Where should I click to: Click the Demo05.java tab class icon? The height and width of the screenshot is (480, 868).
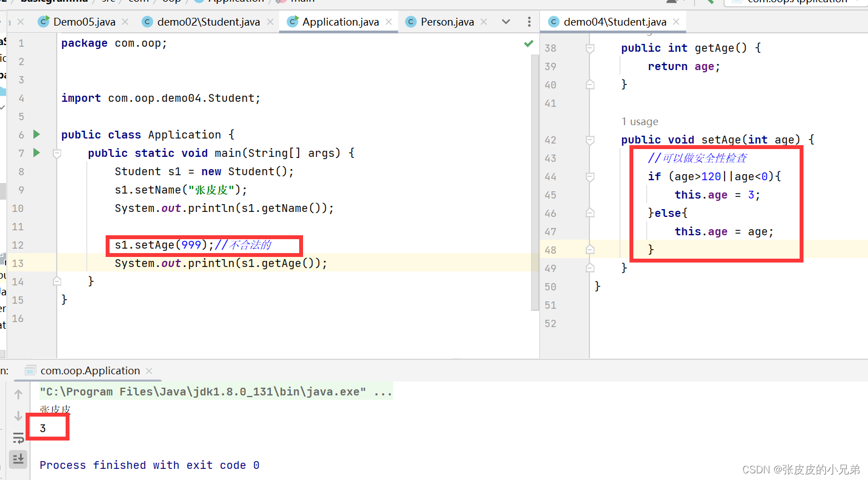[43, 22]
